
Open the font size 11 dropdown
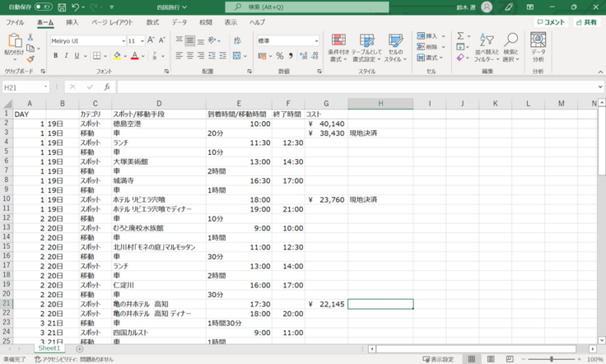pyautogui.click(x=142, y=40)
